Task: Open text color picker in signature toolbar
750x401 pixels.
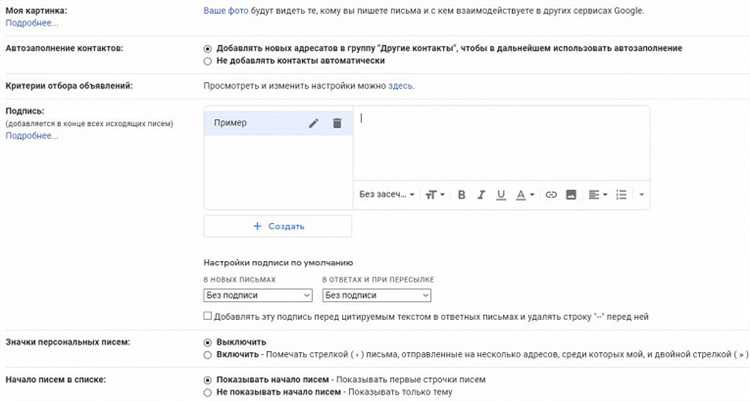Action: pos(525,195)
